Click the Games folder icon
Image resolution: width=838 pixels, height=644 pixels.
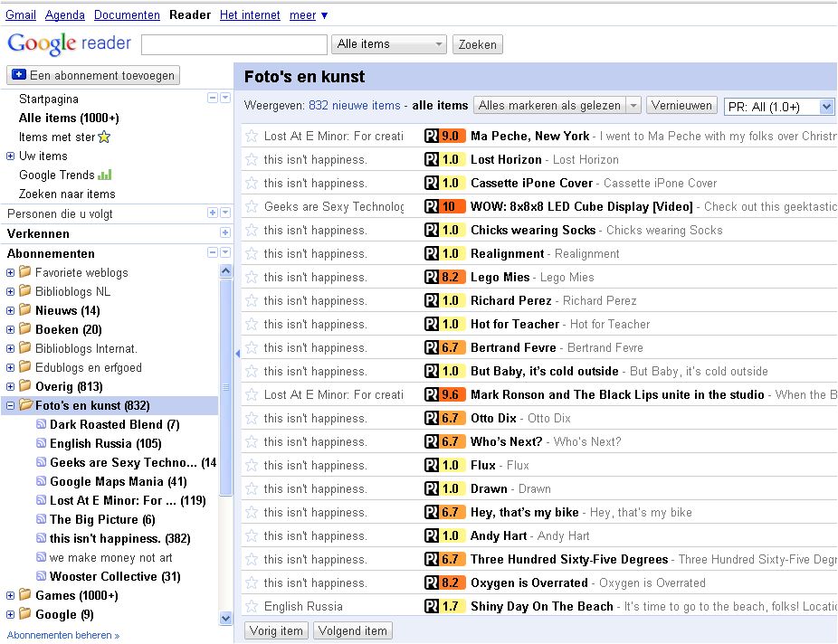(25, 594)
